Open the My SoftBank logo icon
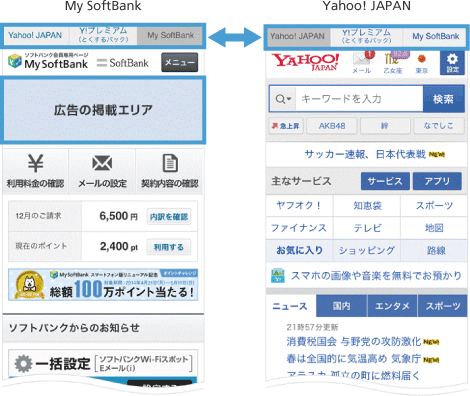 coord(15,61)
